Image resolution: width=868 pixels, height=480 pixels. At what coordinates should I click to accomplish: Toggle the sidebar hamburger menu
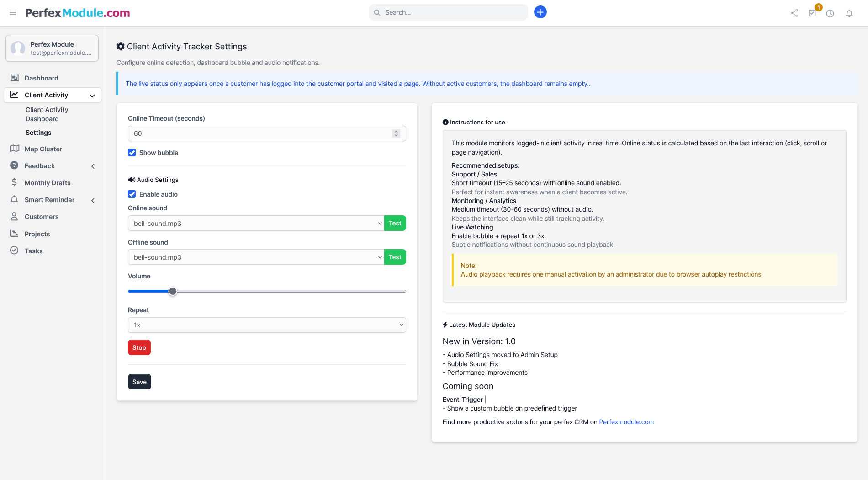click(x=12, y=12)
